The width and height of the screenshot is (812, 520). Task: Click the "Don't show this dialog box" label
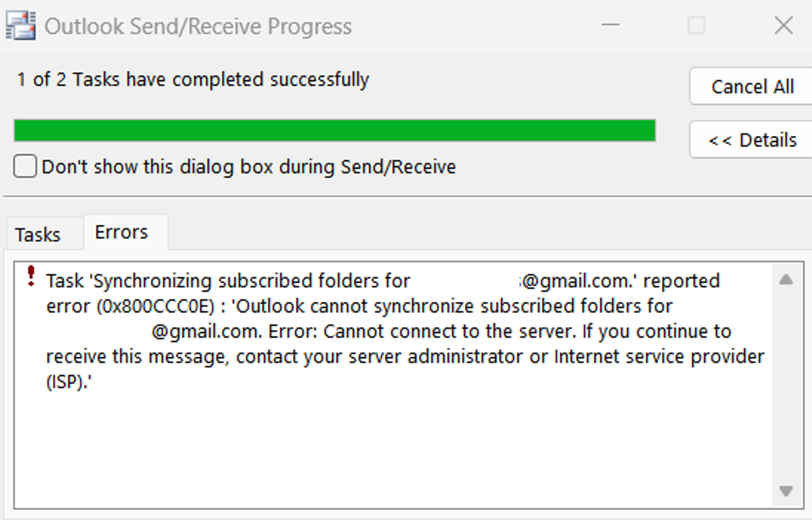248,167
